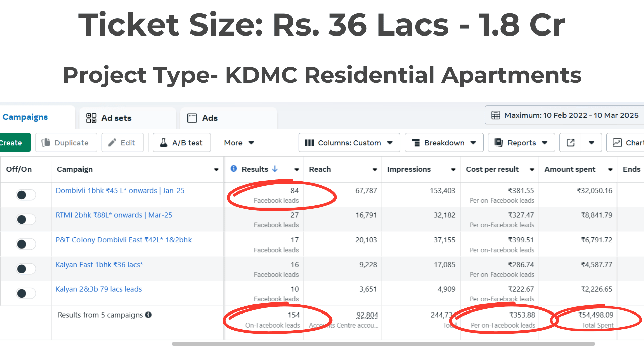Open the date range calendar picker
Viewport: 644px width, 348px height.
pos(565,115)
